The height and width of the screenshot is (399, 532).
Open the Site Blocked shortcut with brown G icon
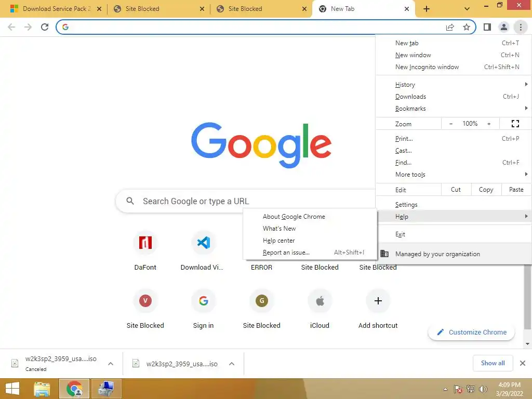pos(262,301)
